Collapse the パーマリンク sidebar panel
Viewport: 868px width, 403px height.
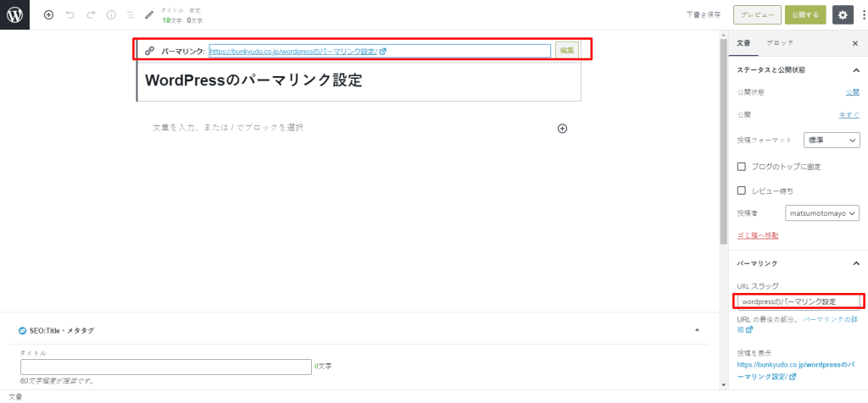point(854,263)
